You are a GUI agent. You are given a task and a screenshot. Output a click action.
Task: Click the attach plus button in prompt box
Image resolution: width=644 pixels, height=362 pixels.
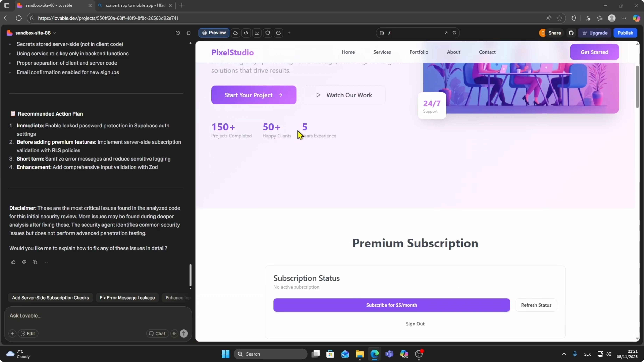[x=12, y=333]
